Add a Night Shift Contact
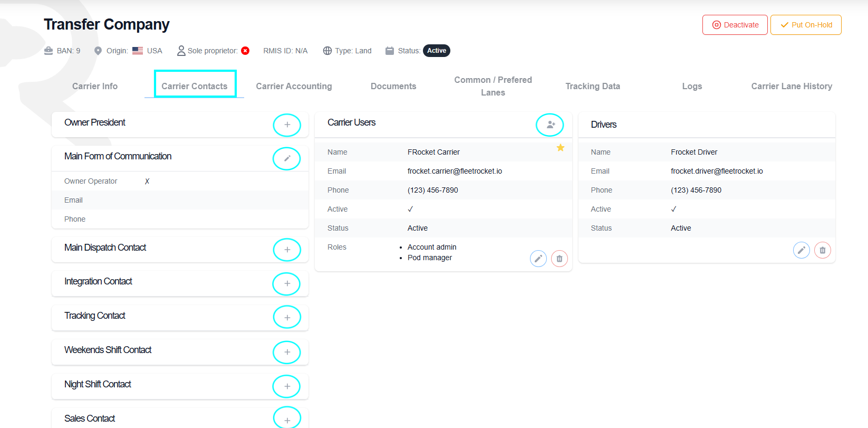The width and height of the screenshot is (868, 428). (x=287, y=386)
